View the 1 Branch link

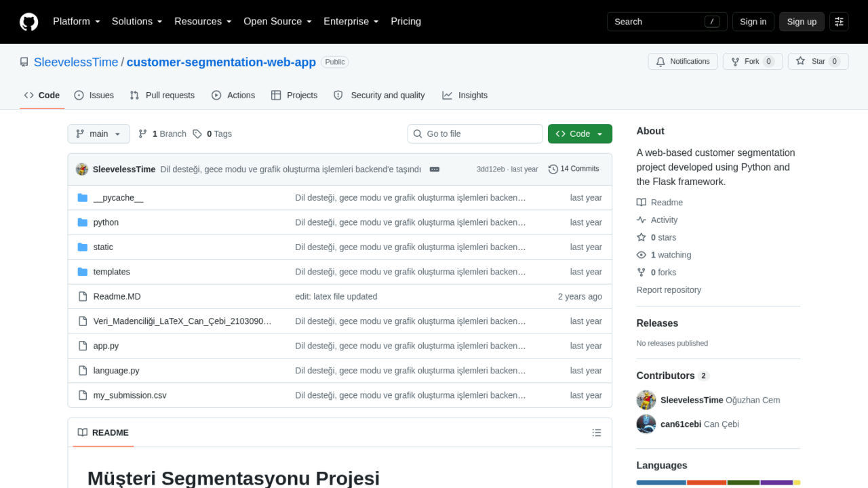162,134
